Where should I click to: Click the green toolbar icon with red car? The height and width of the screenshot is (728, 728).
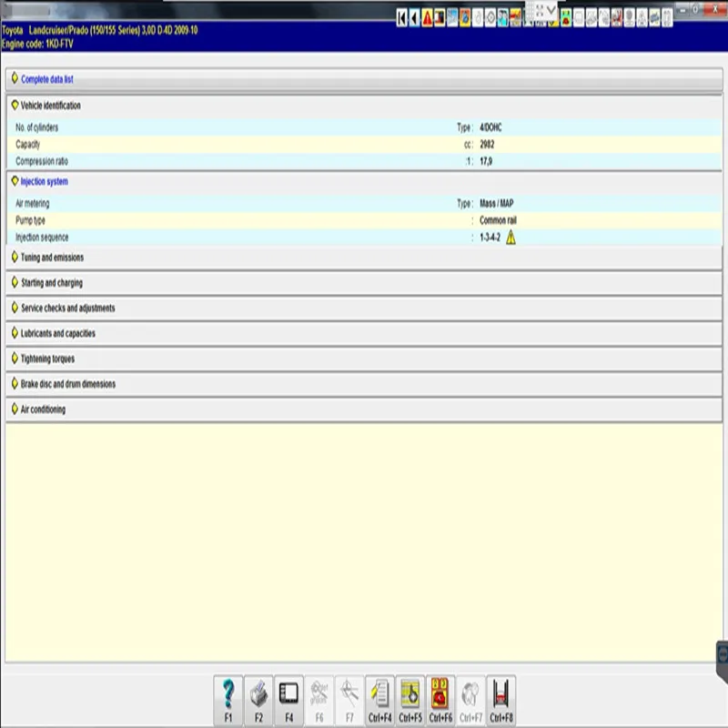tap(566, 17)
